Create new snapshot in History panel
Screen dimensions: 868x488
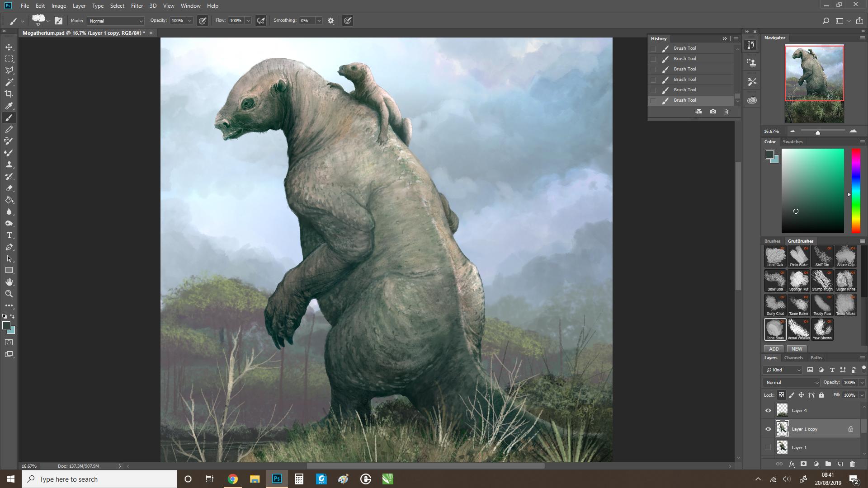(713, 112)
